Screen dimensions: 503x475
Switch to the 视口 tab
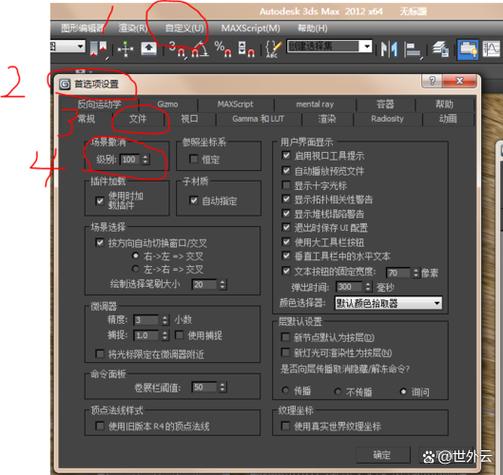pyautogui.click(x=189, y=119)
